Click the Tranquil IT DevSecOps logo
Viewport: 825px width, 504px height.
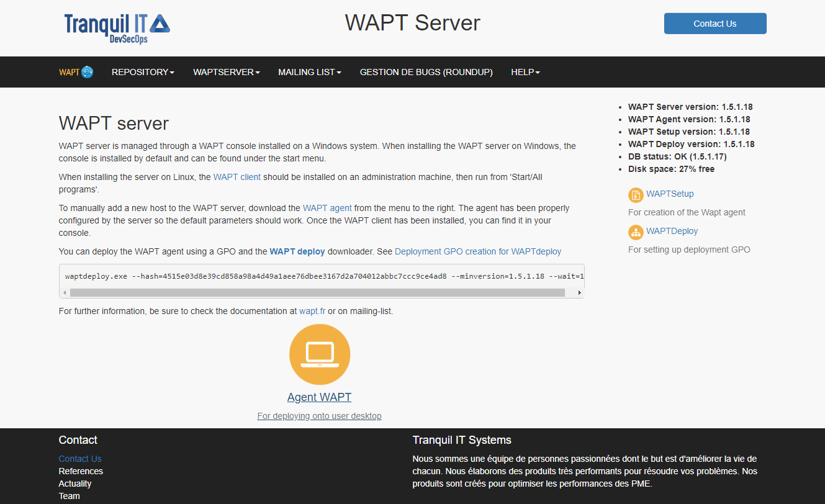(x=117, y=29)
